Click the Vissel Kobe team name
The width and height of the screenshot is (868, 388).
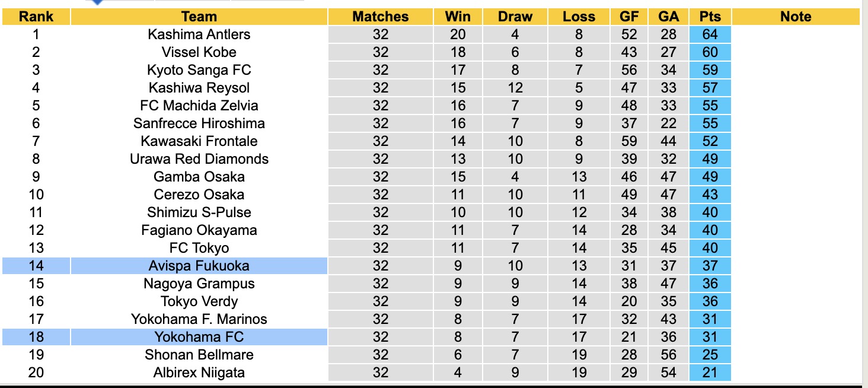(x=199, y=52)
